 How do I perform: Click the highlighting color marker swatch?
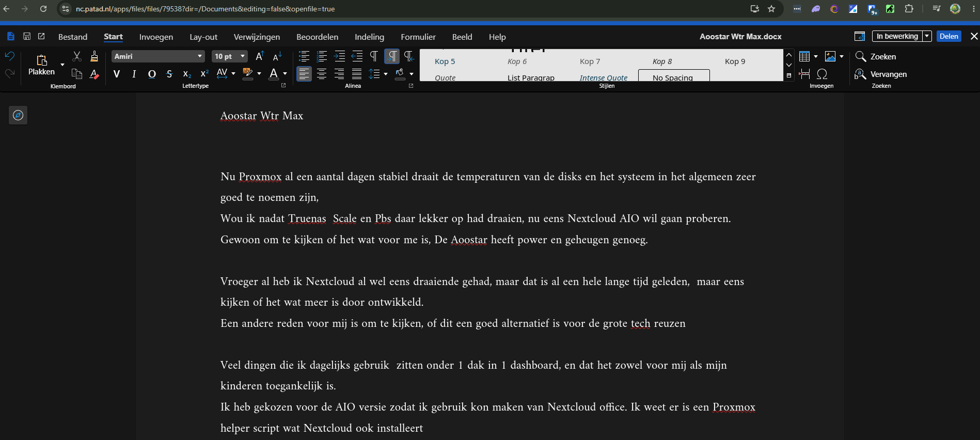click(248, 74)
